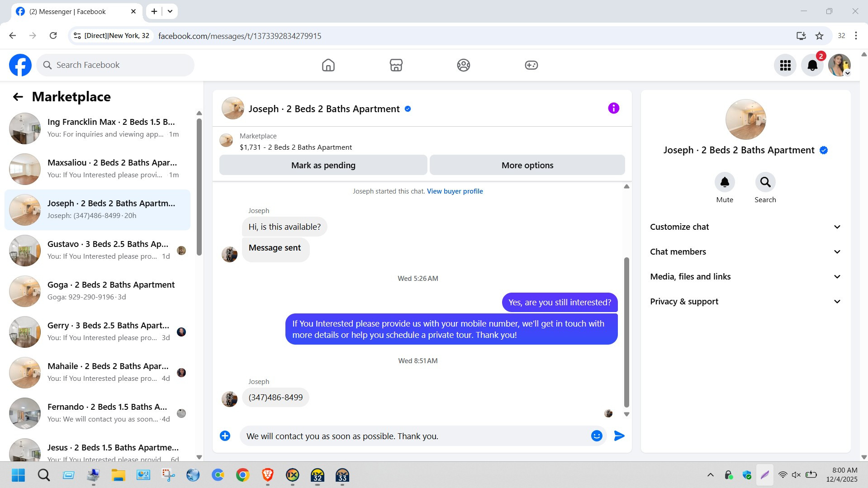The image size is (868, 488).
Task: Open taskbar search
Action: (43, 475)
